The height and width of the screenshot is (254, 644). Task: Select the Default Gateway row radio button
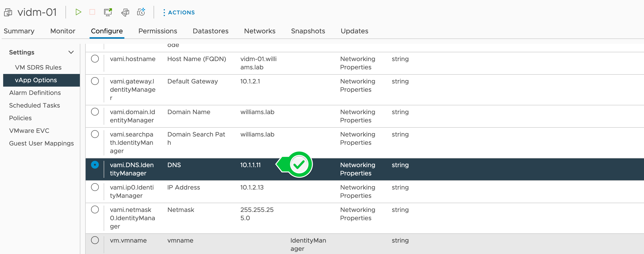(95, 81)
